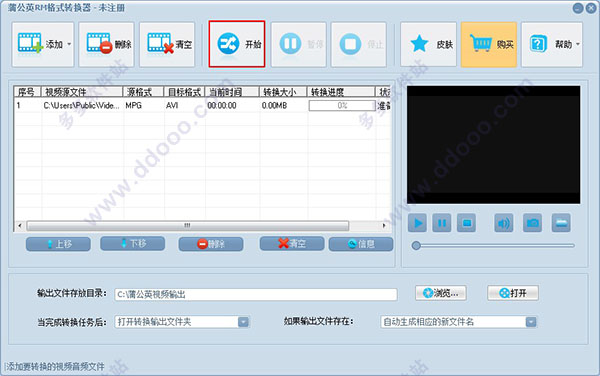Expand the dropdown arrow next to 帮助

[578, 44]
